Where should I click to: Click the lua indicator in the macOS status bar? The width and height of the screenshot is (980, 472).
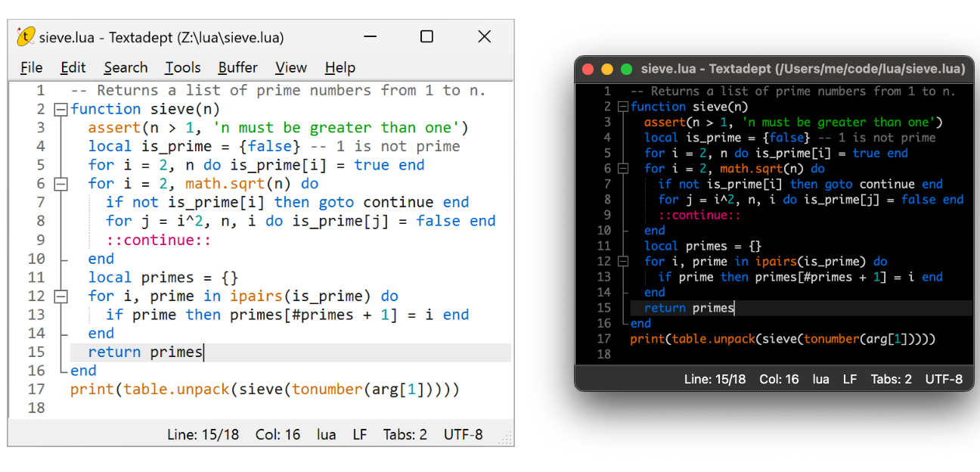(820, 379)
